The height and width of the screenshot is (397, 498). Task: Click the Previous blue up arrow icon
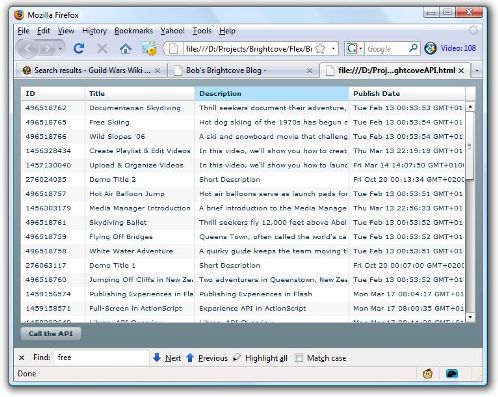click(x=190, y=358)
